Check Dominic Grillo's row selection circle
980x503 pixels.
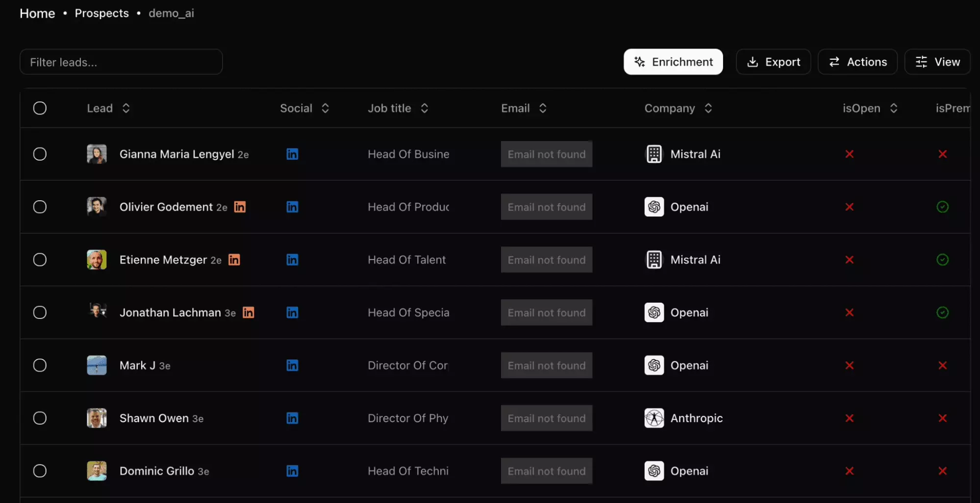coord(40,471)
